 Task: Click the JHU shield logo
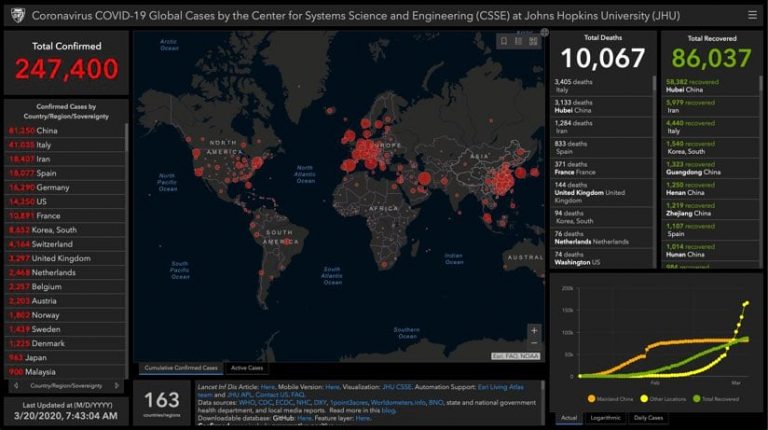pos(18,16)
